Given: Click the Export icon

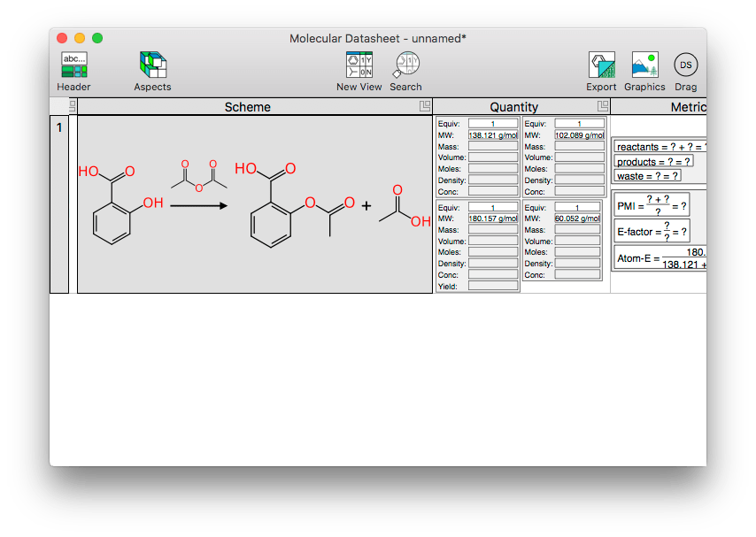Looking at the screenshot, I should tap(601, 65).
